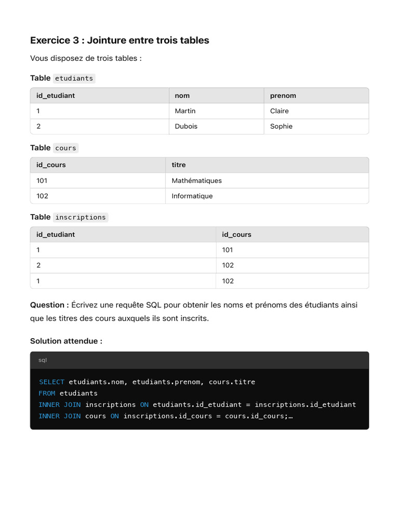The image size is (399, 532).
Task: Click the Martin cell in etudiants table
Action: point(217,111)
